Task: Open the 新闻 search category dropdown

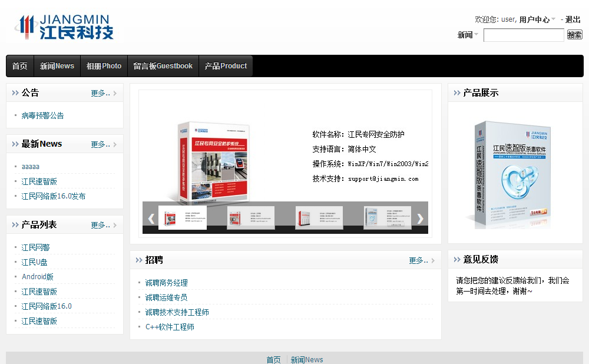Action: point(468,35)
